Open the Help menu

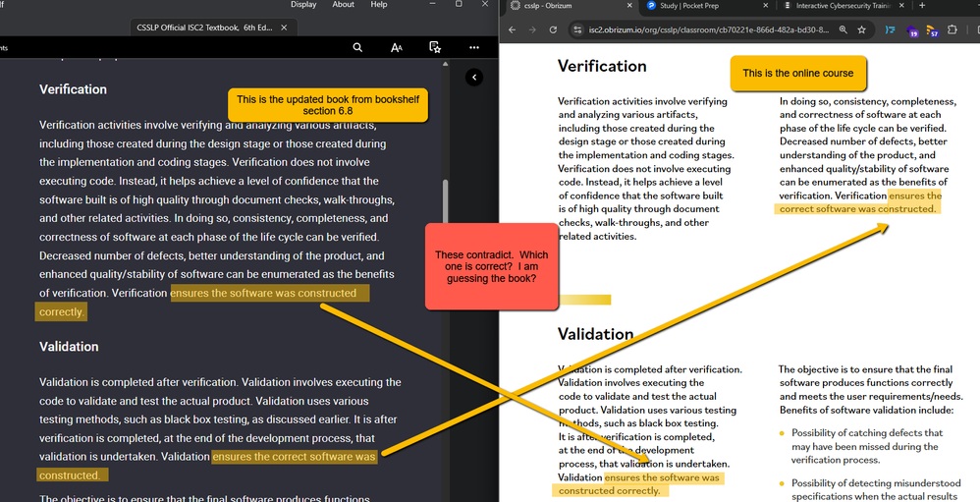tap(379, 5)
